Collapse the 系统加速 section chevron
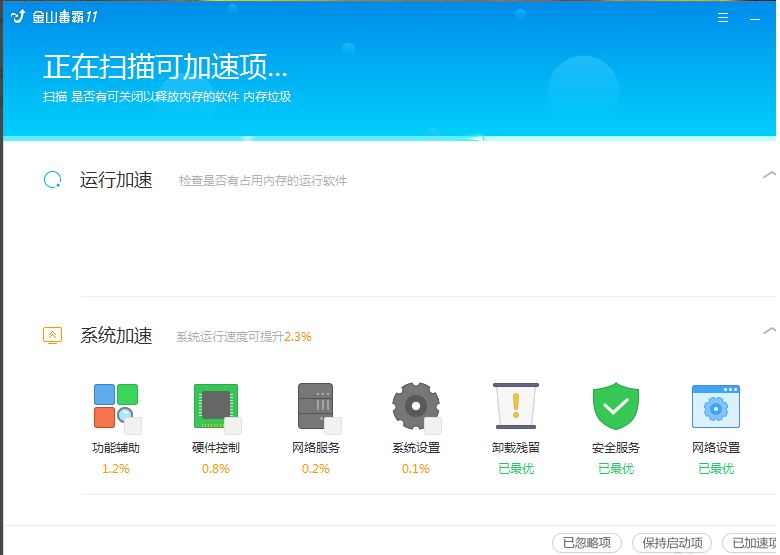 pos(768,330)
